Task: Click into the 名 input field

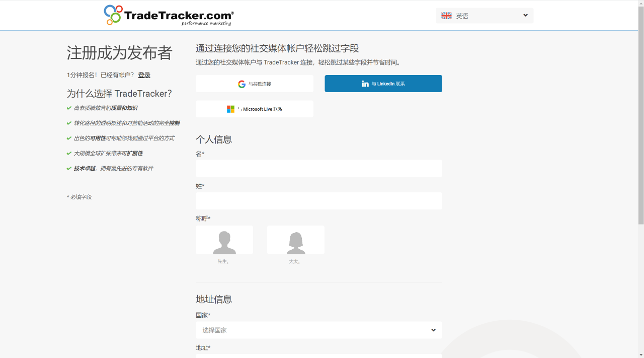Action: pyautogui.click(x=318, y=168)
